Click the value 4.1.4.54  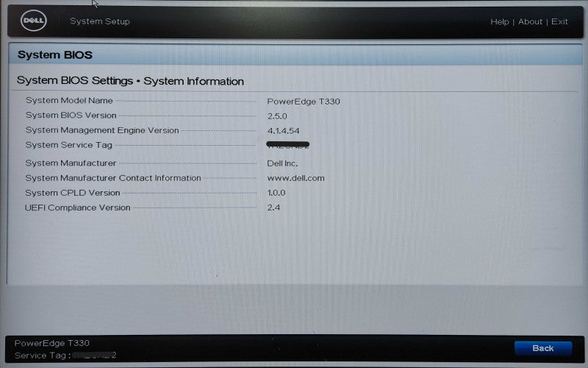coord(283,131)
